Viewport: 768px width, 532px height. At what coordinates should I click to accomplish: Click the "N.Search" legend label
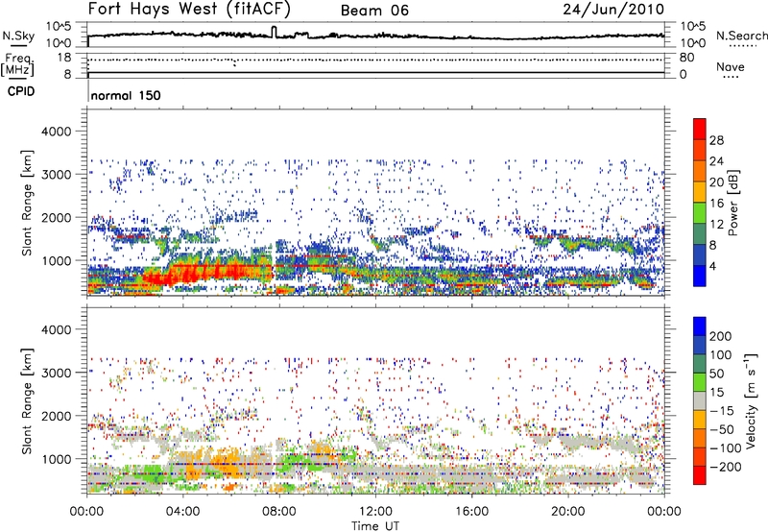[741, 36]
